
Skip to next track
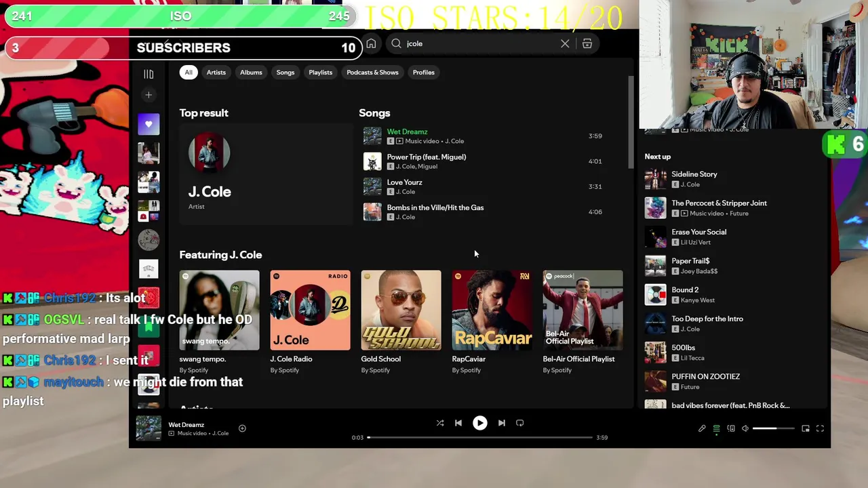tap(502, 423)
